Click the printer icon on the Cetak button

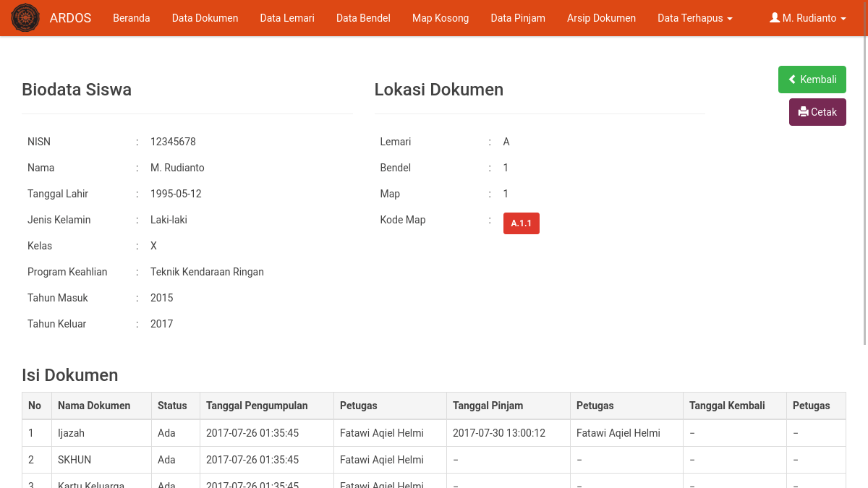pos(804,112)
